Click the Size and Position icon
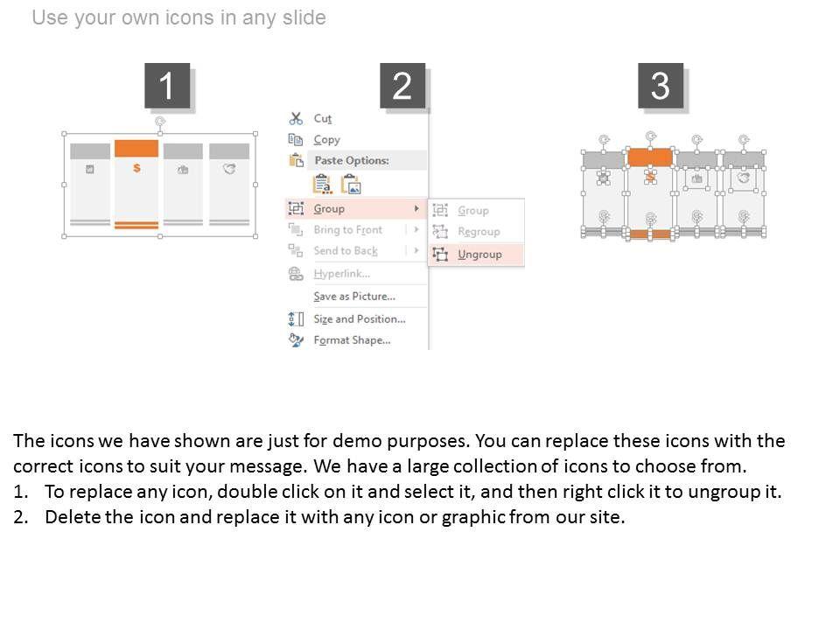The width and height of the screenshot is (840, 630). (x=296, y=318)
